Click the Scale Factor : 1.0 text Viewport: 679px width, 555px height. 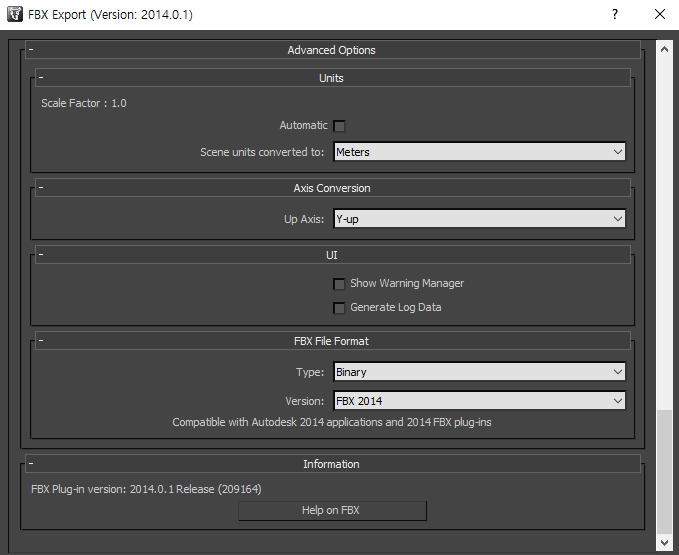[x=84, y=103]
